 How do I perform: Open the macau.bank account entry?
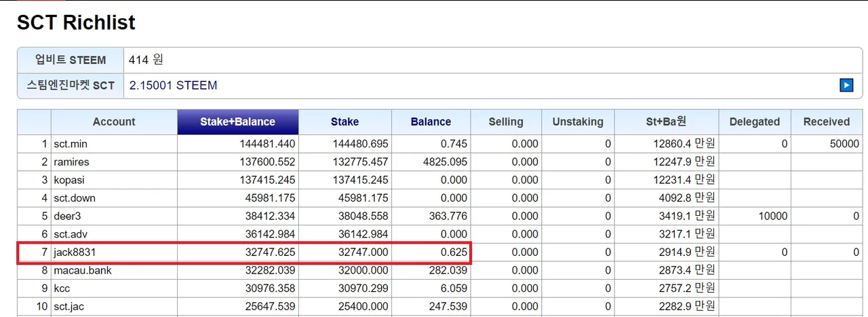[x=83, y=271]
